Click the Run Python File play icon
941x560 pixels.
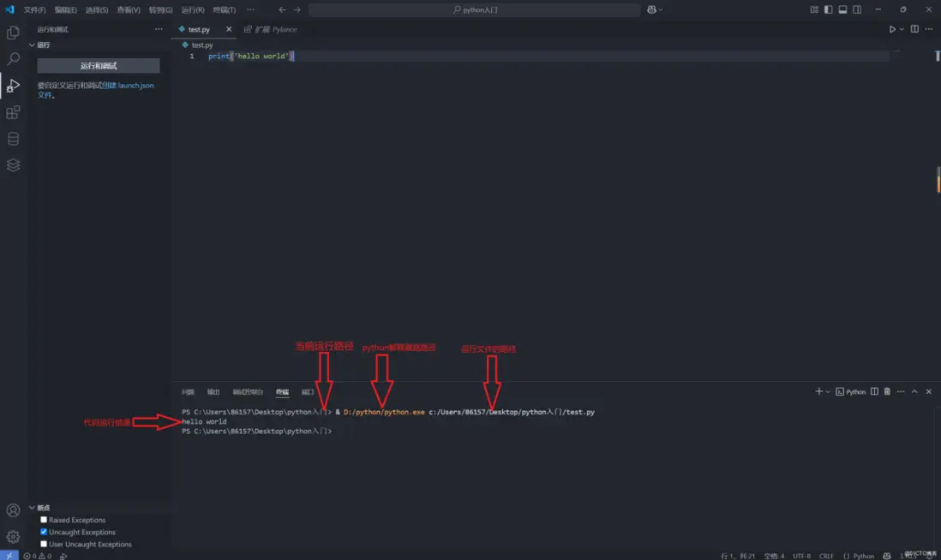click(892, 29)
